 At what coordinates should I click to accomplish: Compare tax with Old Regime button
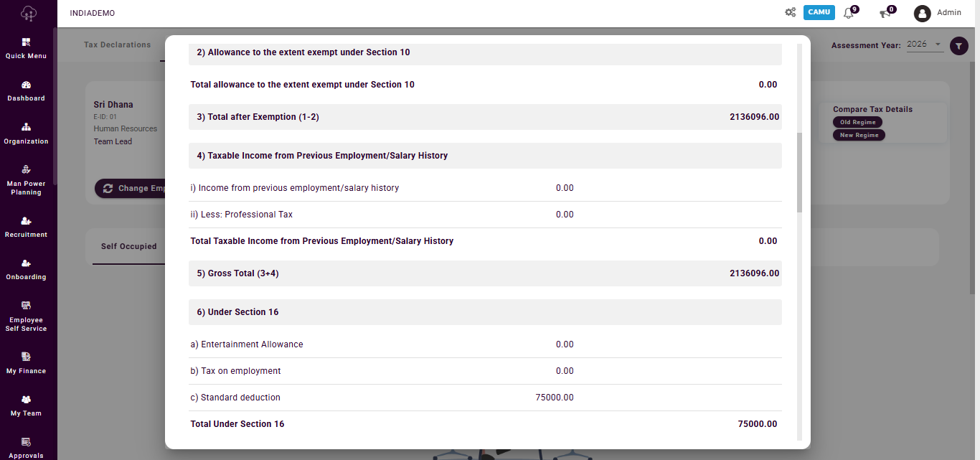(858, 122)
